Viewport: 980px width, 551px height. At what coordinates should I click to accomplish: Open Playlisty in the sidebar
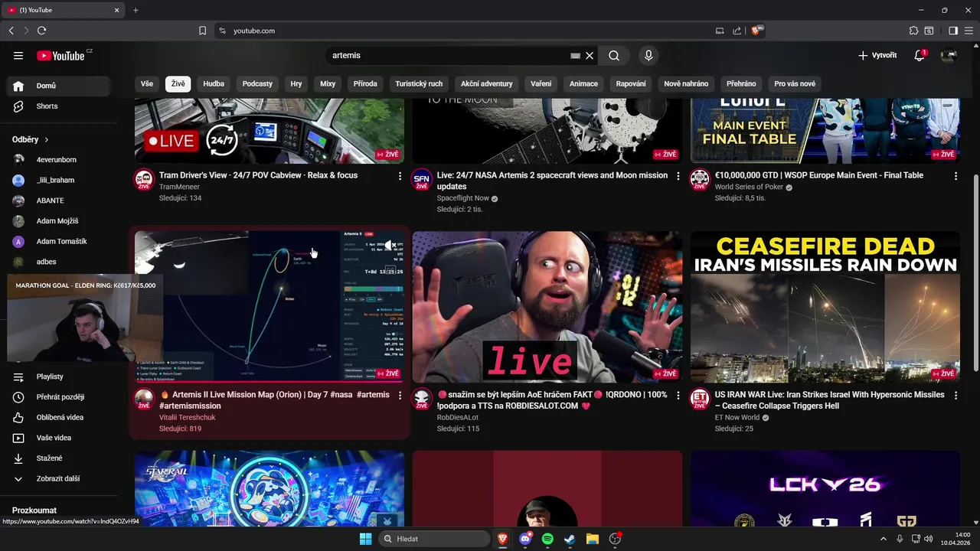pos(58,377)
